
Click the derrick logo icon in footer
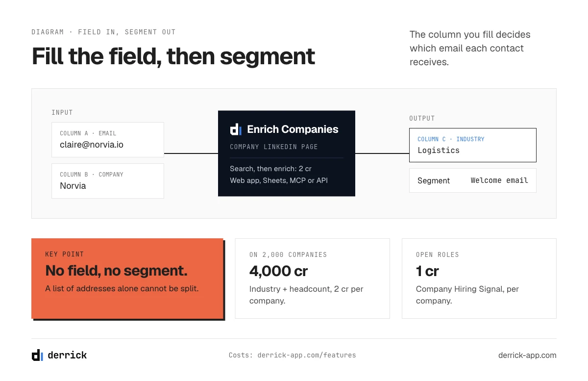click(x=37, y=355)
